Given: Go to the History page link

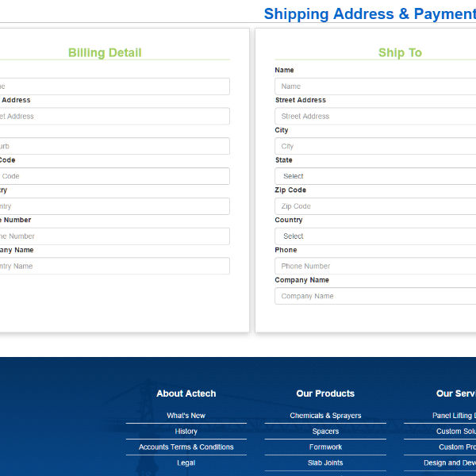Looking at the screenshot, I should pos(186,432).
